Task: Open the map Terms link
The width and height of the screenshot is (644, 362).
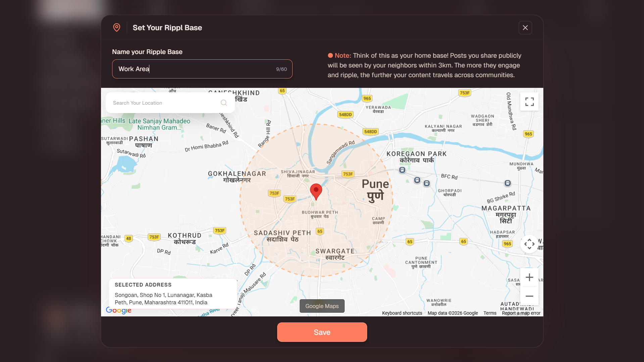Action: [490, 313]
